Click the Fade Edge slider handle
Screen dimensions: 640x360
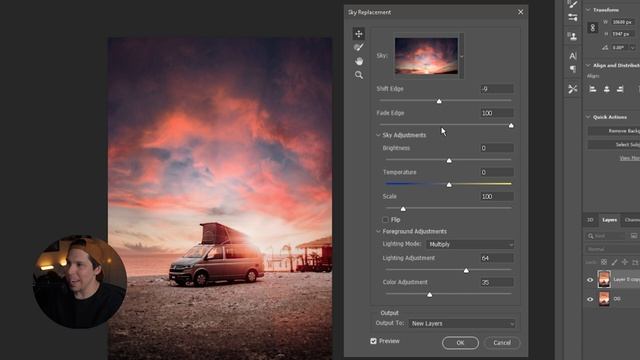(511, 125)
